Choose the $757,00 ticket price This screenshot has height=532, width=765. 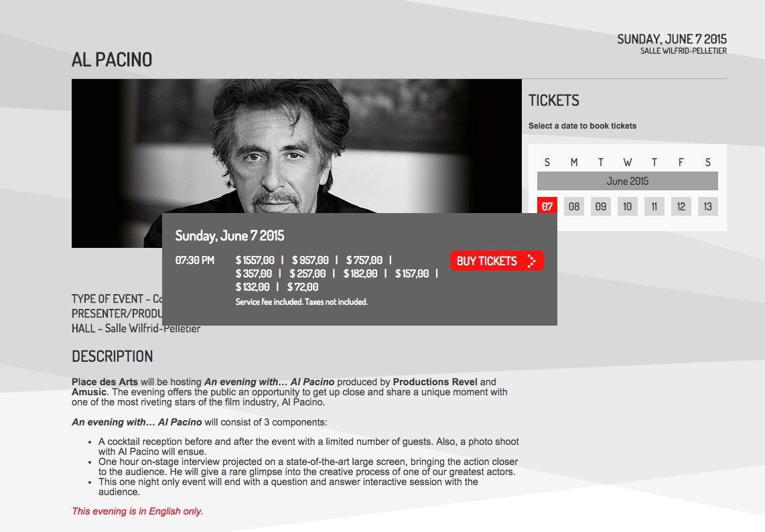coord(364,260)
